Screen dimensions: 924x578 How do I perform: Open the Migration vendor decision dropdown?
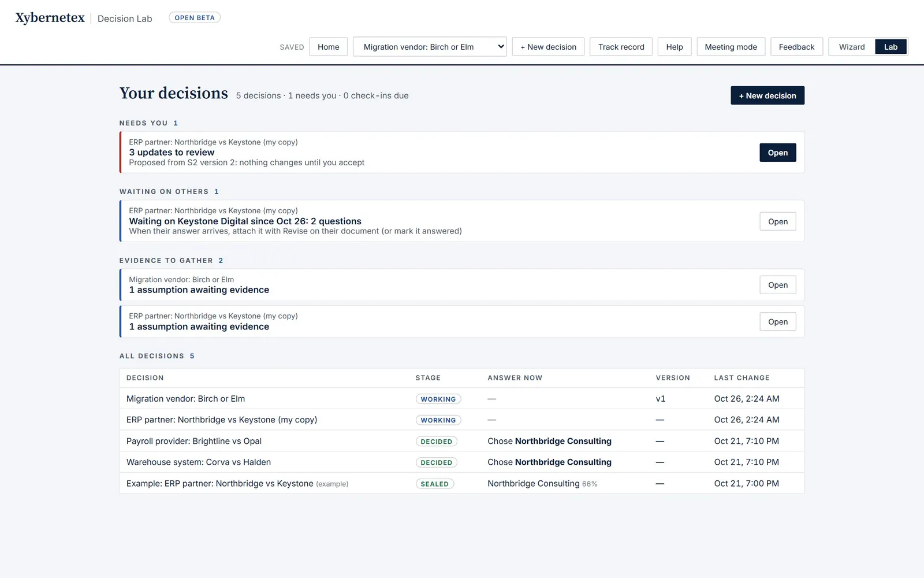click(x=430, y=47)
